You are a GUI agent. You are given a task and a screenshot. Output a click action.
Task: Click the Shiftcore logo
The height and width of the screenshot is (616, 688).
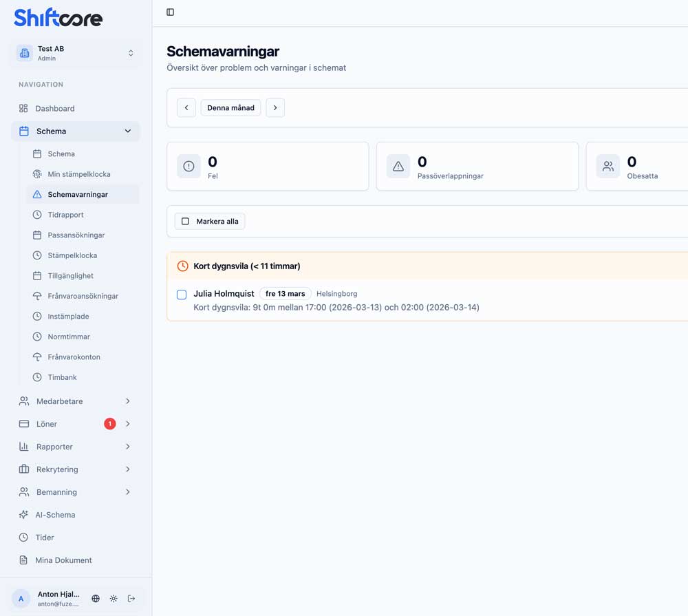tap(58, 18)
